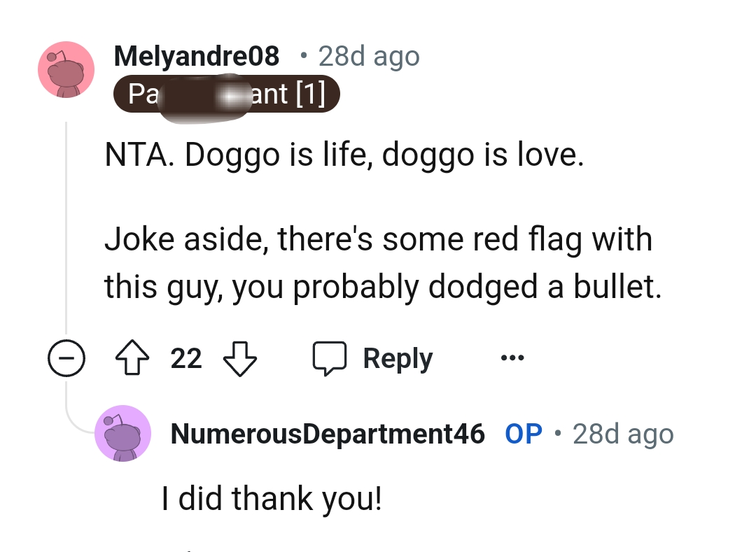Click the Reply label text
756x552 pixels.
coord(397,358)
